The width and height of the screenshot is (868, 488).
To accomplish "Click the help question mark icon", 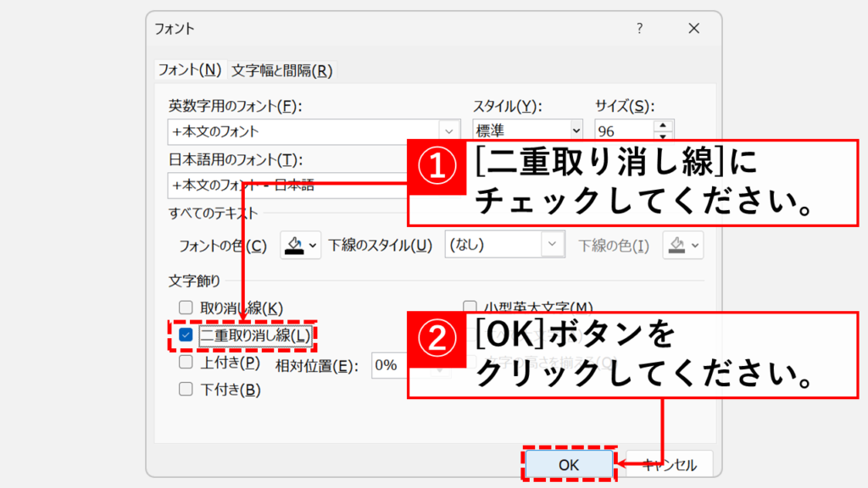I will 640,29.
